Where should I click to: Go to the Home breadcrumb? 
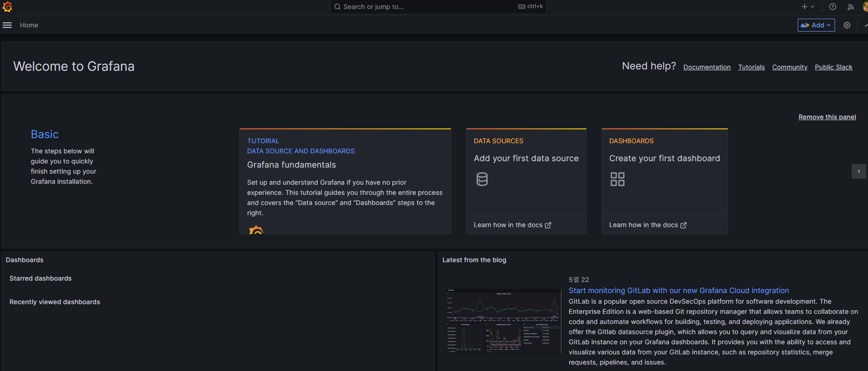click(x=29, y=25)
